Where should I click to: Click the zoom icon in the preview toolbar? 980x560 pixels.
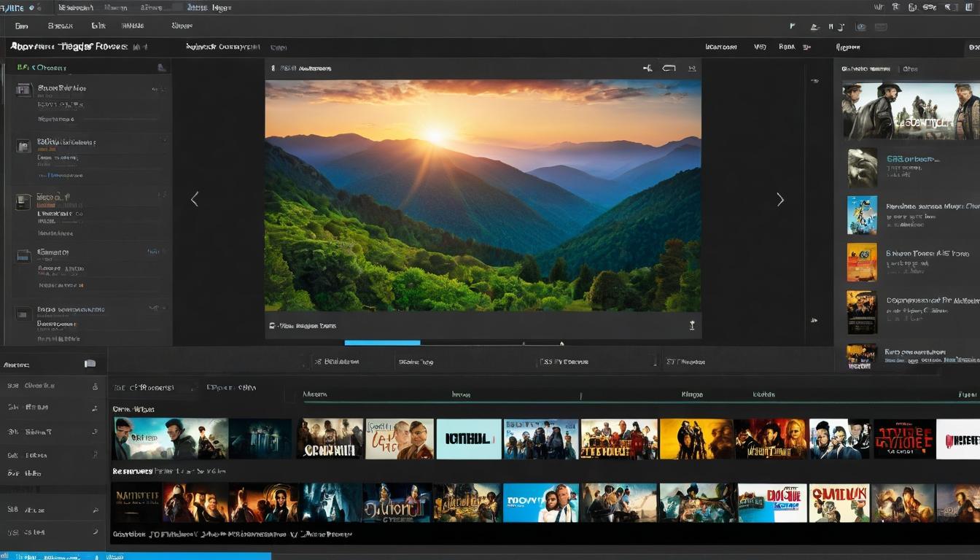click(691, 68)
